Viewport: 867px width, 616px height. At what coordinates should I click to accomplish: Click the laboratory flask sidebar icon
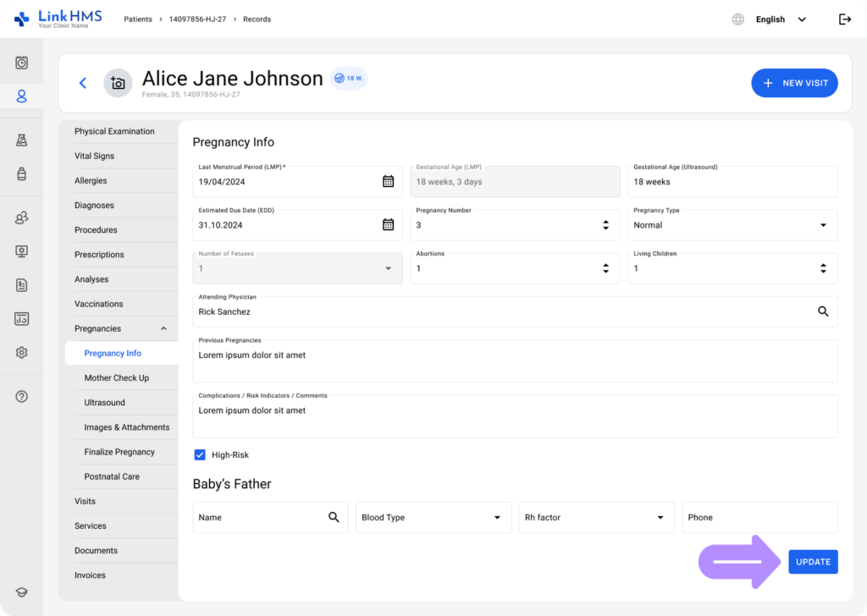click(22, 140)
